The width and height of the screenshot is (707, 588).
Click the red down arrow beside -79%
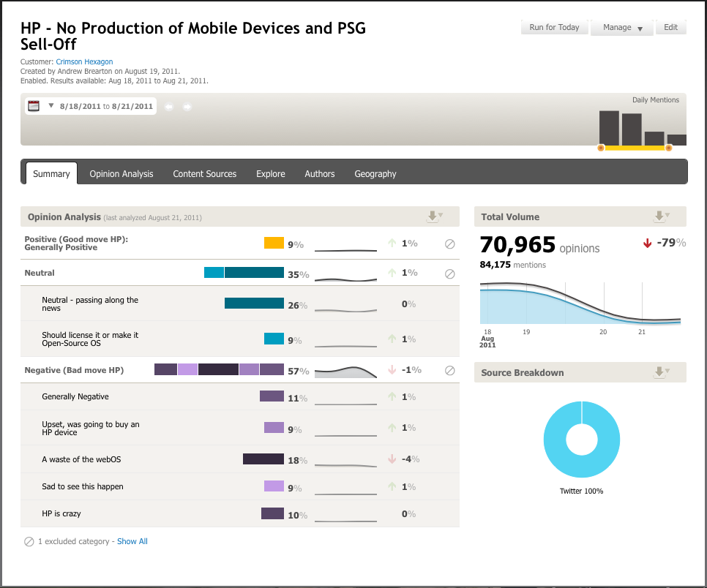coord(648,244)
